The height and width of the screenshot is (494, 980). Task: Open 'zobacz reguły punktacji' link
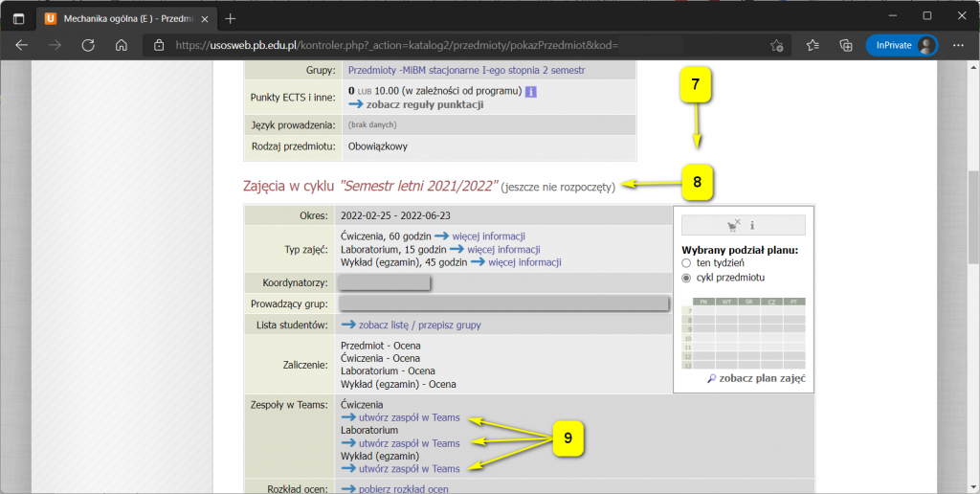(x=425, y=104)
